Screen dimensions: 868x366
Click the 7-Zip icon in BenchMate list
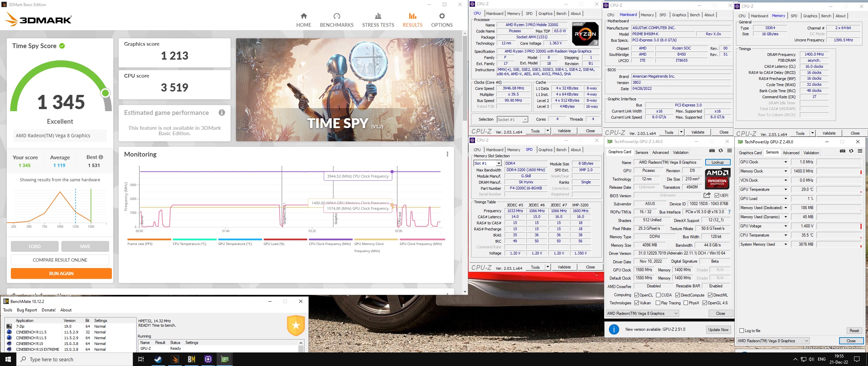click(9, 326)
